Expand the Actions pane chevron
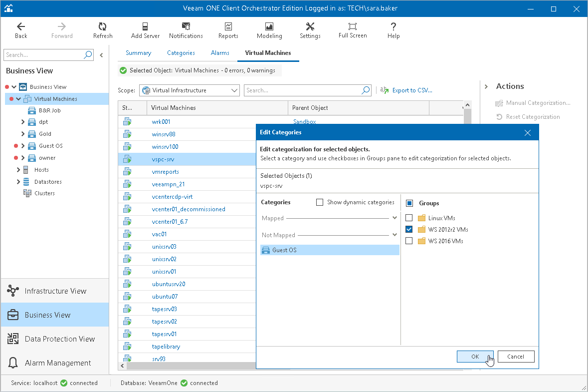This screenshot has width=588, height=392. pyautogui.click(x=486, y=87)
